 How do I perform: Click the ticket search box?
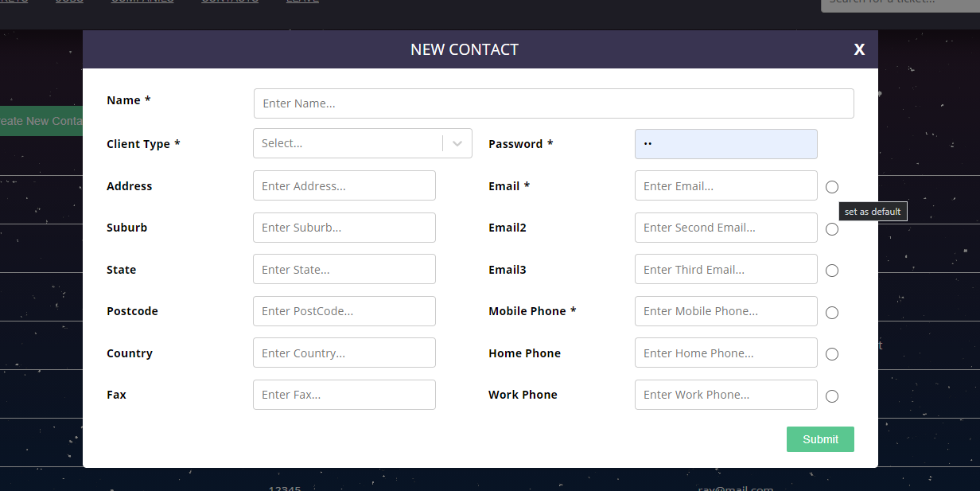899,3
